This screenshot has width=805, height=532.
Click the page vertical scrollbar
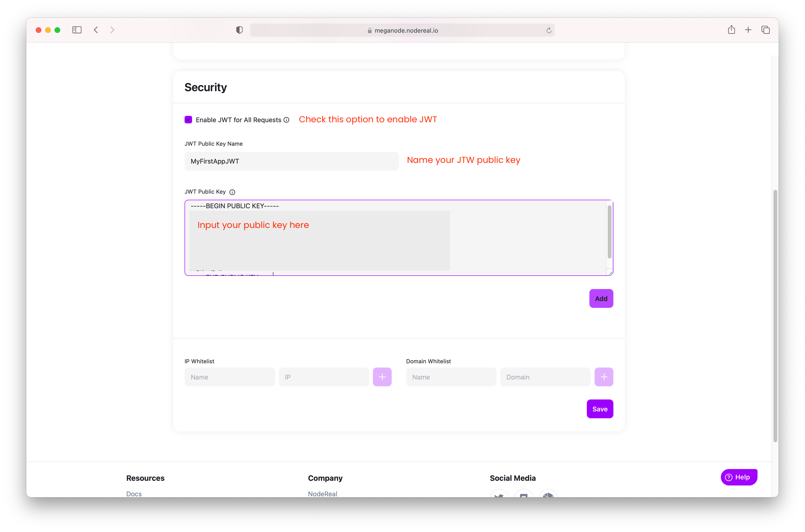coord(775,316)
